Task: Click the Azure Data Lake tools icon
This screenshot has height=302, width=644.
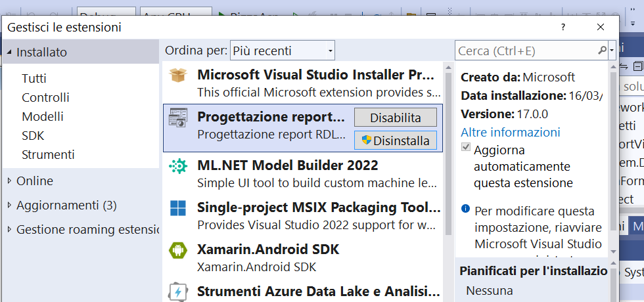Action: click(178, 291)
